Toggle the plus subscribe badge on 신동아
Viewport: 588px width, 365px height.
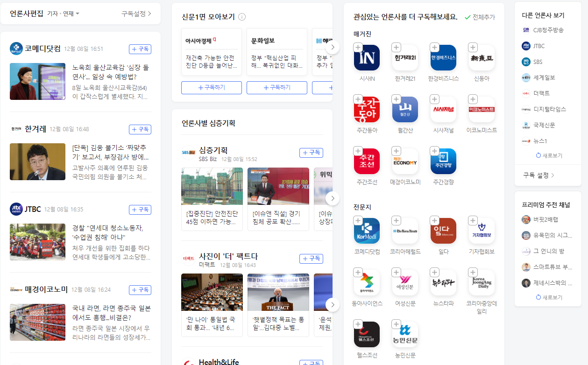pyautogui.click(x=473, y=47)
